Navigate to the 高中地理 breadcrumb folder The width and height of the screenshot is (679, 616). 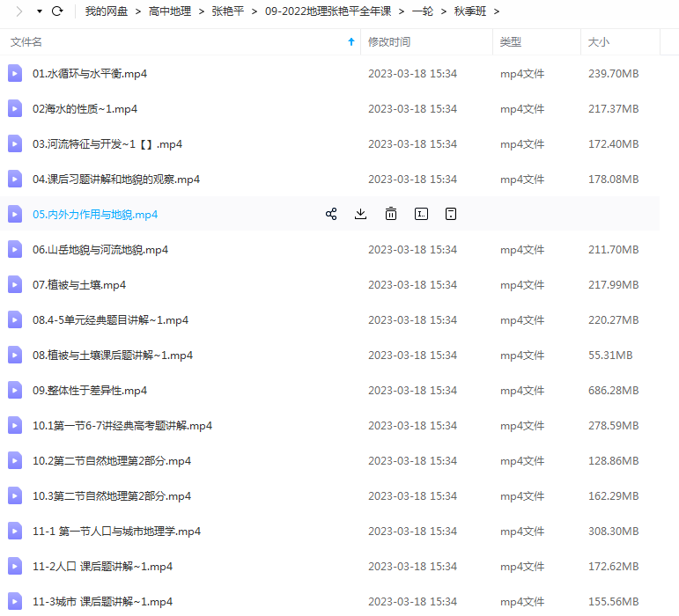169,11
